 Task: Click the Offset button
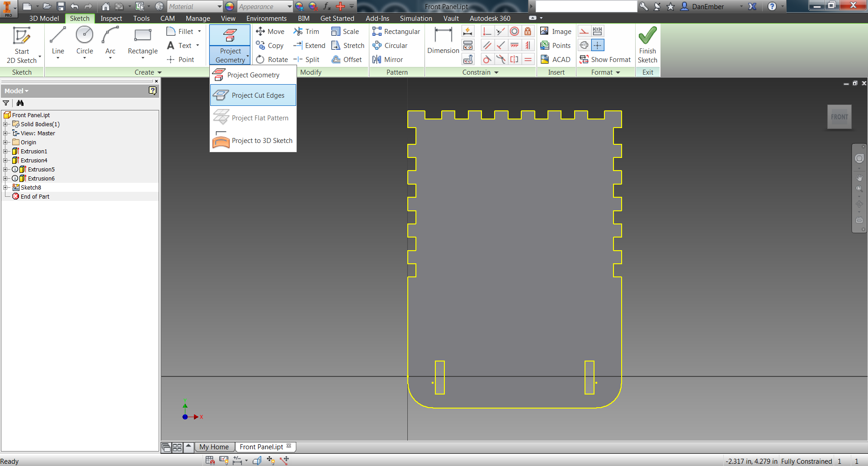click(x=347, y=59)
